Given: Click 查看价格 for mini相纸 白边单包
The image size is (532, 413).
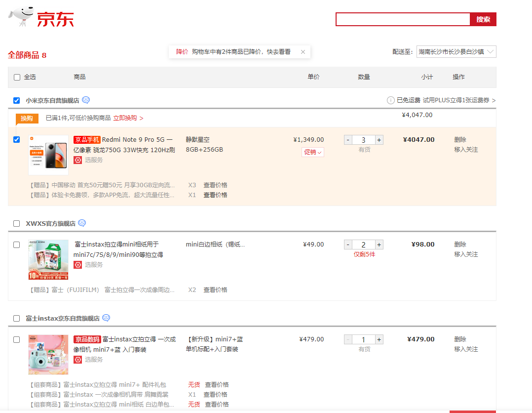Looking at the screenshot, I should pyautogui.click(x=217, y=404).
